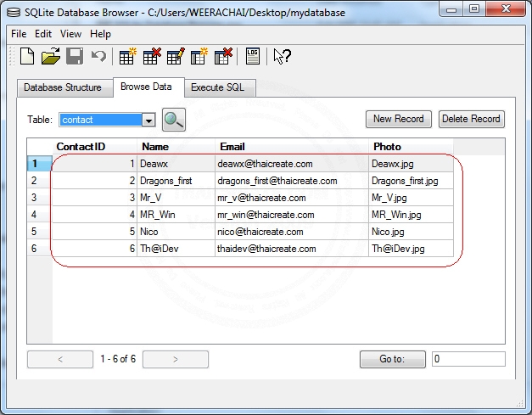This screenshot has width=532, height=415.
Task: Click mr_win@thaicreate.com email cell
Action: (292, 215)
